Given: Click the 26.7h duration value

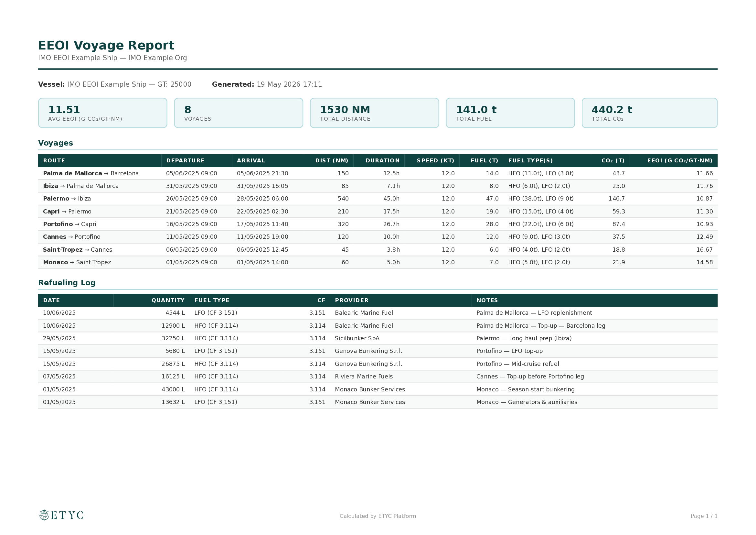Looking at the screenshot, I should pyautogui.click(x=391, y=224).
